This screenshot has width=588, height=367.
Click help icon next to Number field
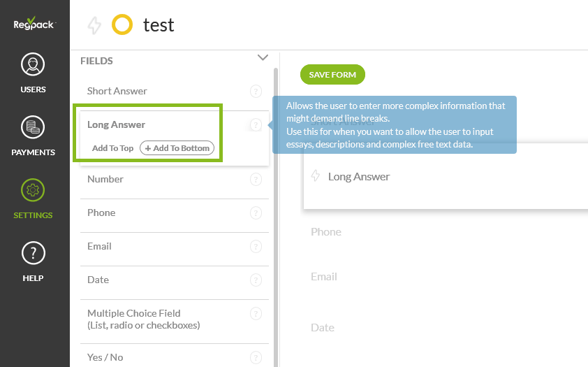coord(256,180)
